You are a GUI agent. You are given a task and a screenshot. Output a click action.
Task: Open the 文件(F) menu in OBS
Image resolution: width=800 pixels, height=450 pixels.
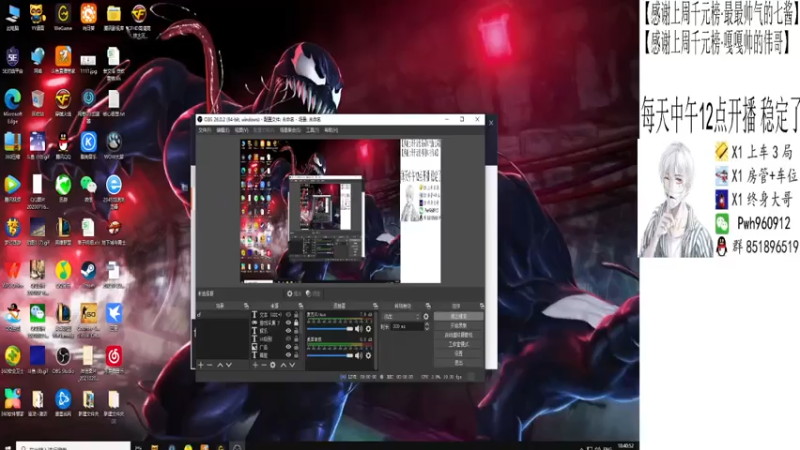pos(205,130)
